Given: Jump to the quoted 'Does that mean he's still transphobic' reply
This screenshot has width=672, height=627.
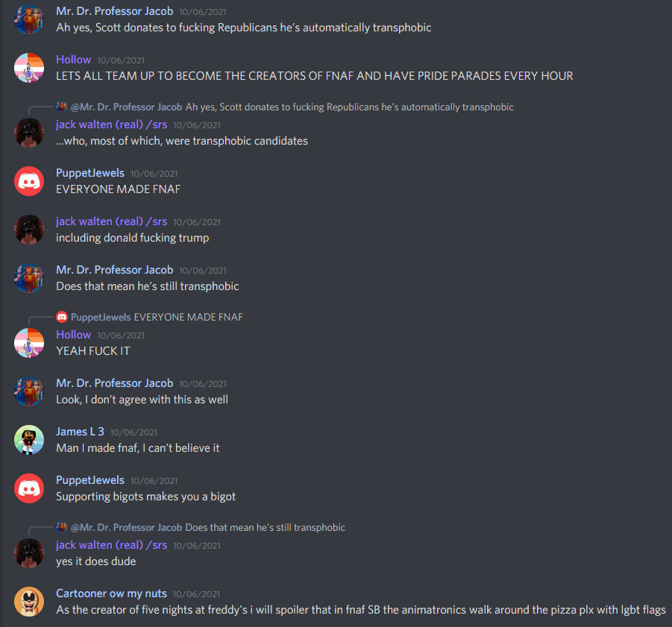Looking at the screenshot, I should pyautogui.click(x=266, y=528).
